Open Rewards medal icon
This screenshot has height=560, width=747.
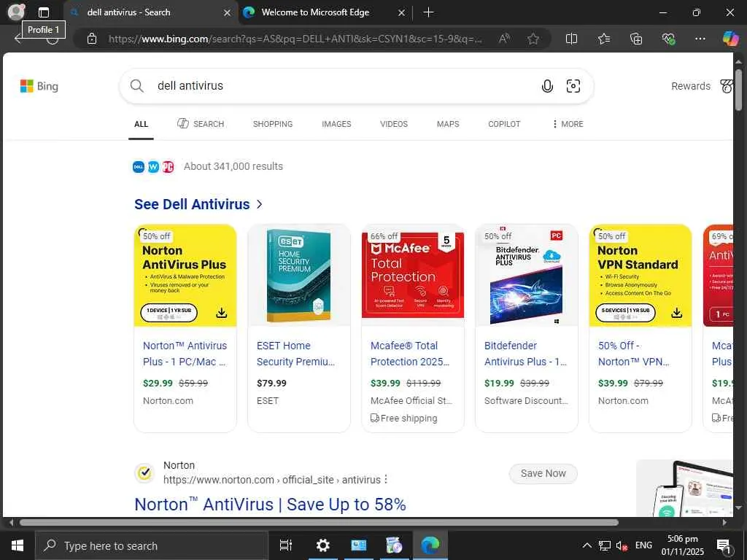[x=727, y=86]
